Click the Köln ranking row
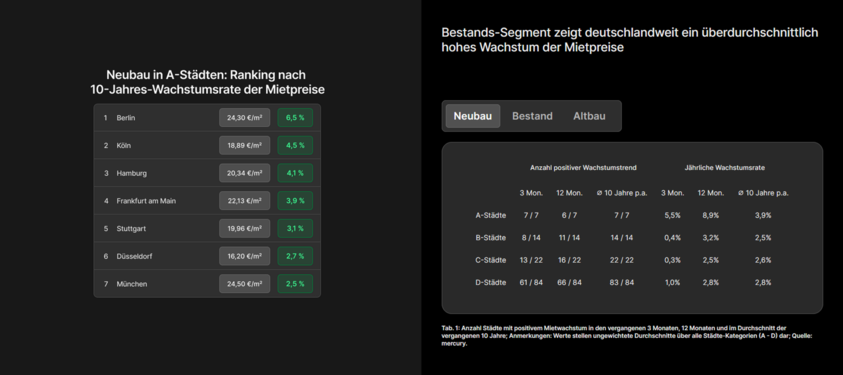843x375 pixels. coord(207,146)
